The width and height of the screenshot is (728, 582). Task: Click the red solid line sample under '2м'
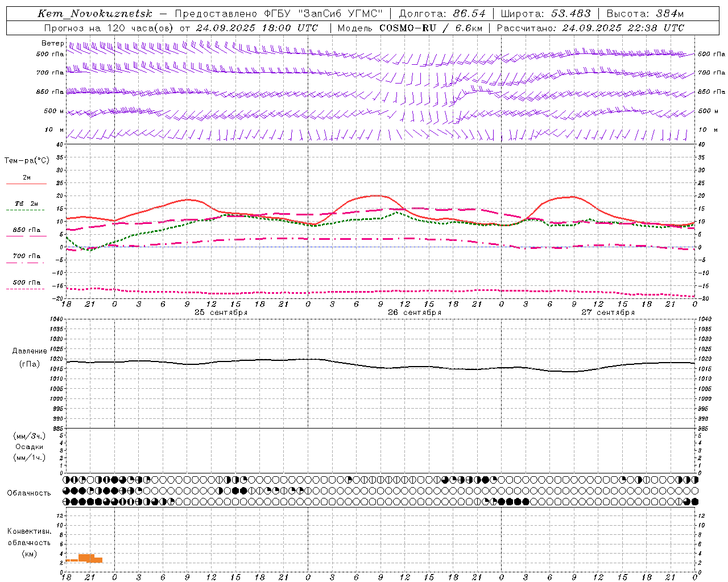26,184
